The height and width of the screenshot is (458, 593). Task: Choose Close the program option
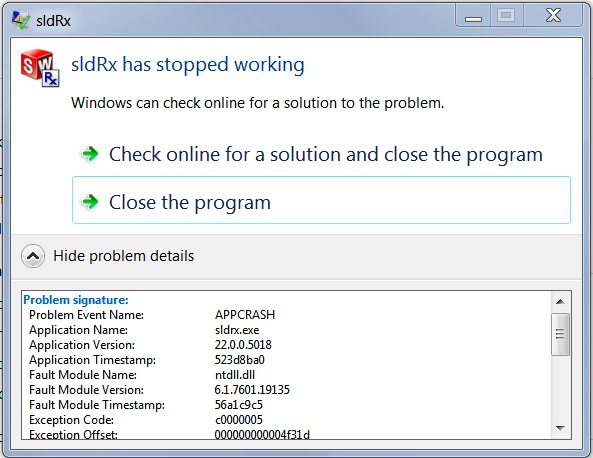click(321, 200)
